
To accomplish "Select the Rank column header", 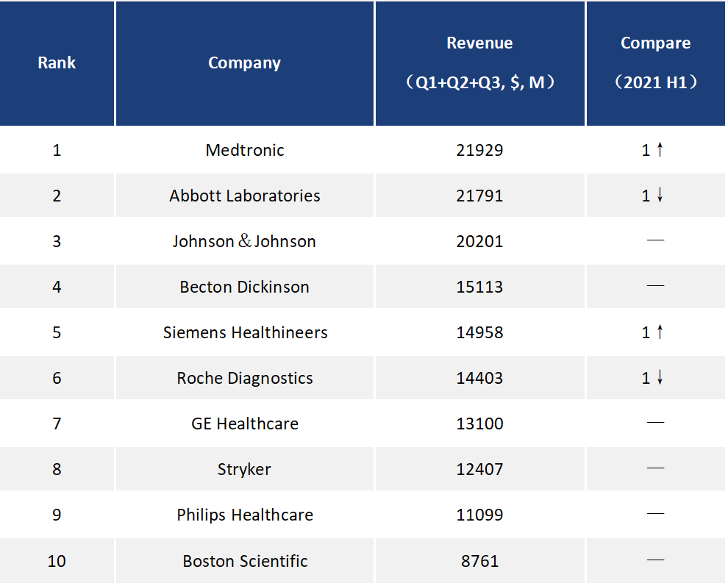I will pyautogui.click(x=57, y=62).
